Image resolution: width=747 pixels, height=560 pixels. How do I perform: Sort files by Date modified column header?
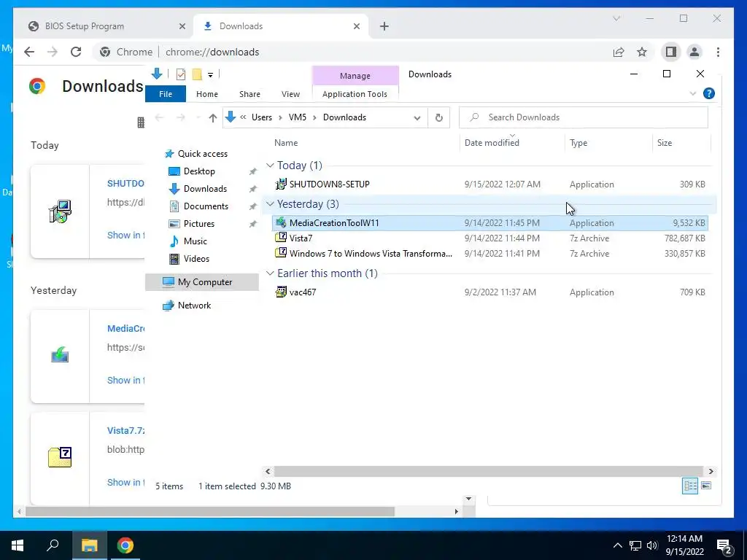[x=492, y=142]
